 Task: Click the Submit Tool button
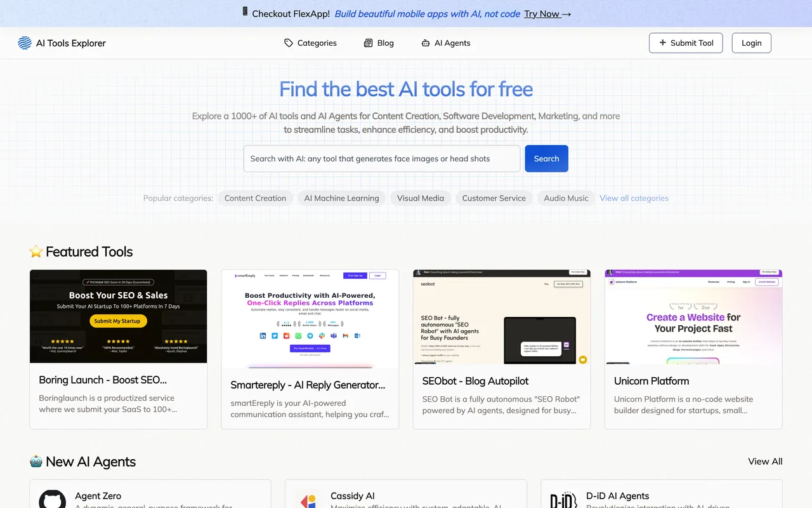pos(686,43)
